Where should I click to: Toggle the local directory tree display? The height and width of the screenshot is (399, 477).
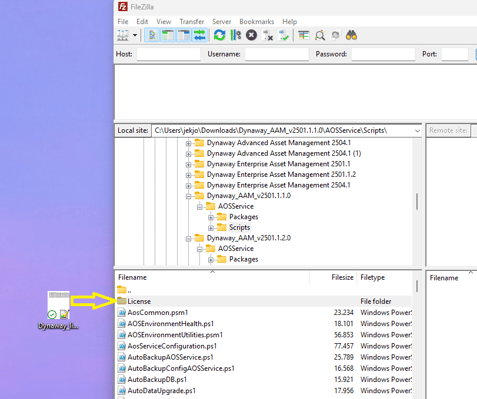pos(168,35)
